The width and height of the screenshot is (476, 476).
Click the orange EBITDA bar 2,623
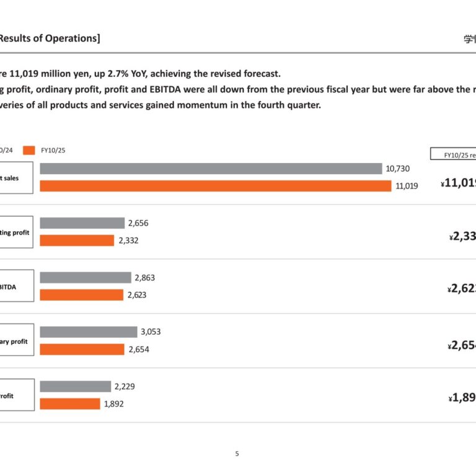coord(82,295)
